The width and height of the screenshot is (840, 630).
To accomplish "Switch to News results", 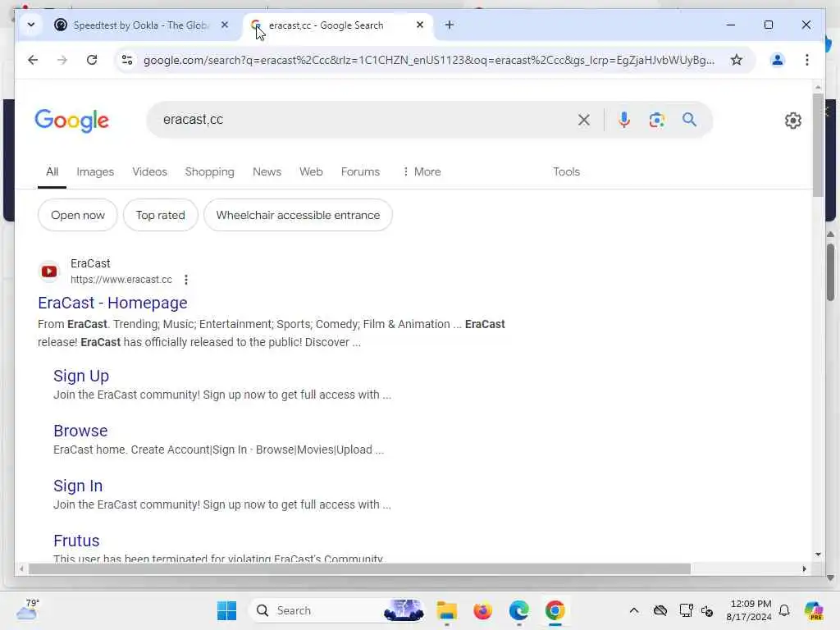I will [267, 172].
